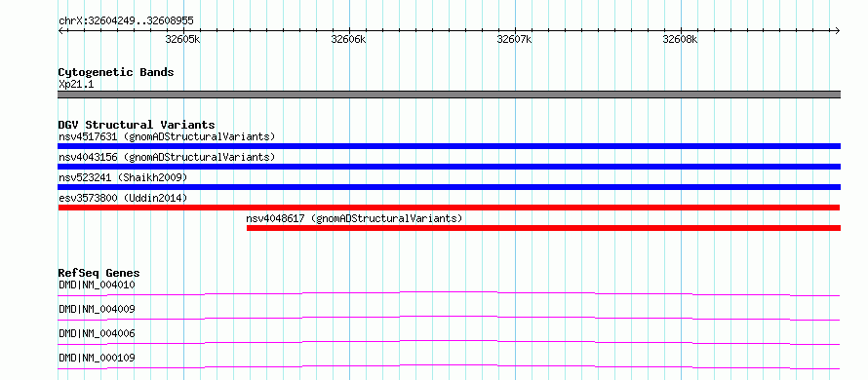Image resolution: width=868 pixels, height=380 pixels.
Task: Open gene label DMD|NM_004009
Action: point(97,309)
